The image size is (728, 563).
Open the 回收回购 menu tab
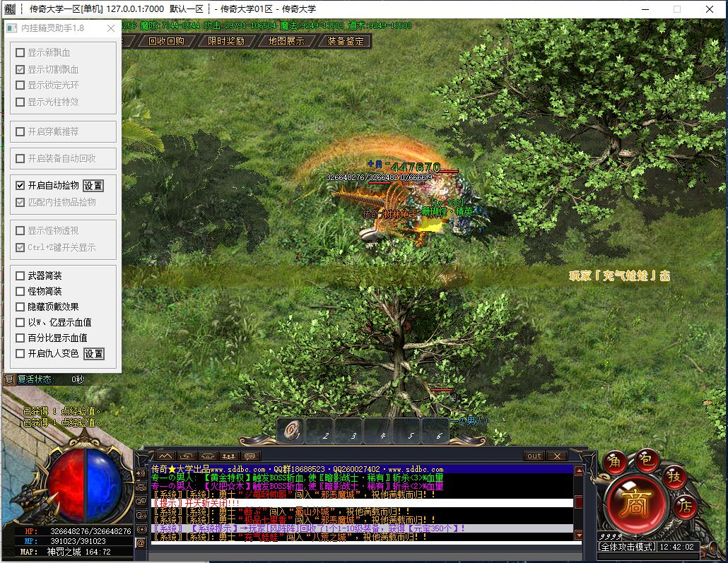166,41
